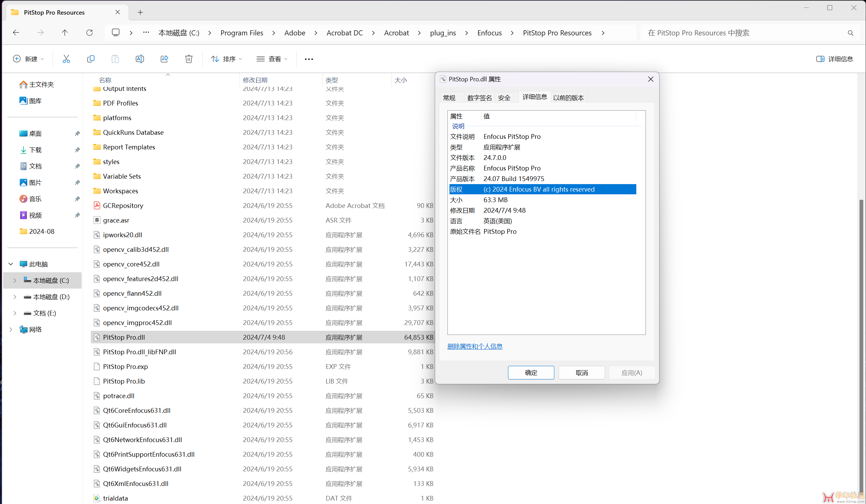Unpin 图片 using its pin icon
This screenshot has width=866, height=504.
[77, 182]
